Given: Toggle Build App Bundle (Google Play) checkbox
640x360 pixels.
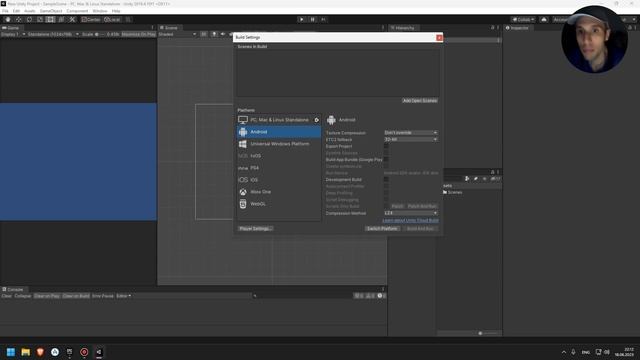Looking at the screenshot, I should (386, 160).
